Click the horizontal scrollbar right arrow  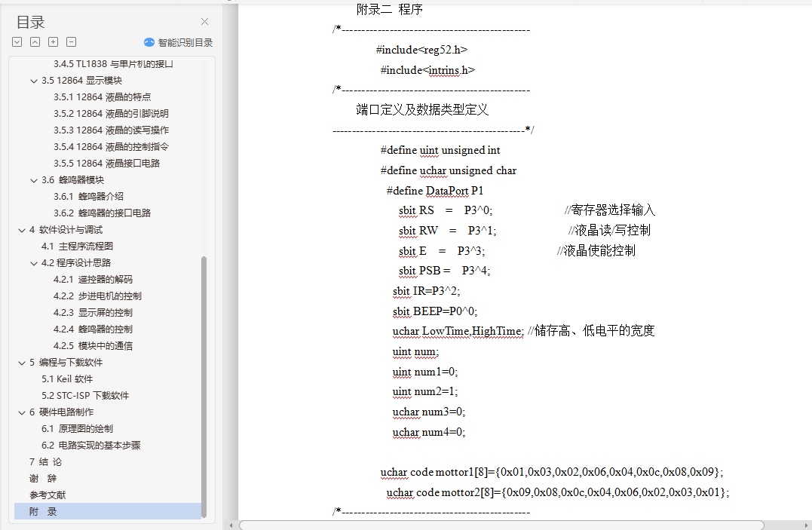(x=805, y=525)
